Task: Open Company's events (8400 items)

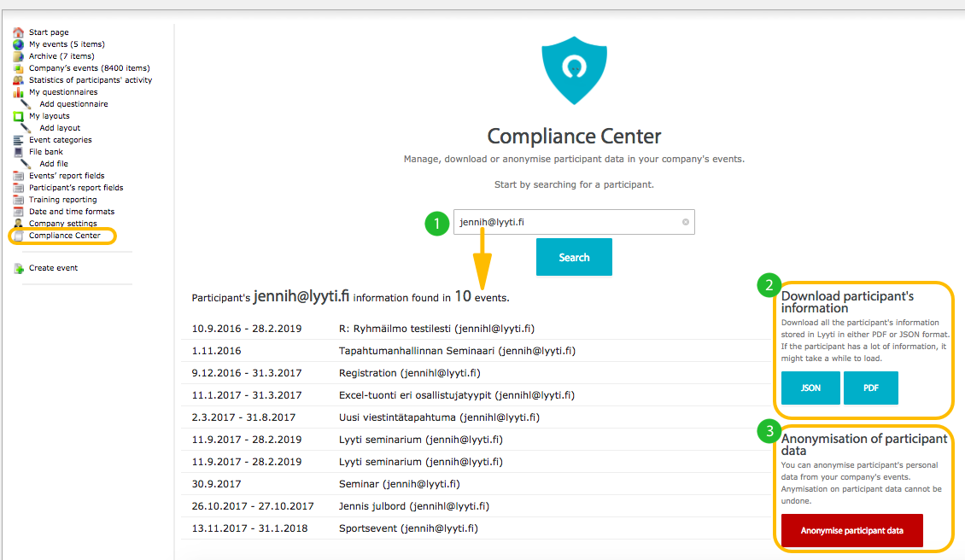Action: coord(89,68)
